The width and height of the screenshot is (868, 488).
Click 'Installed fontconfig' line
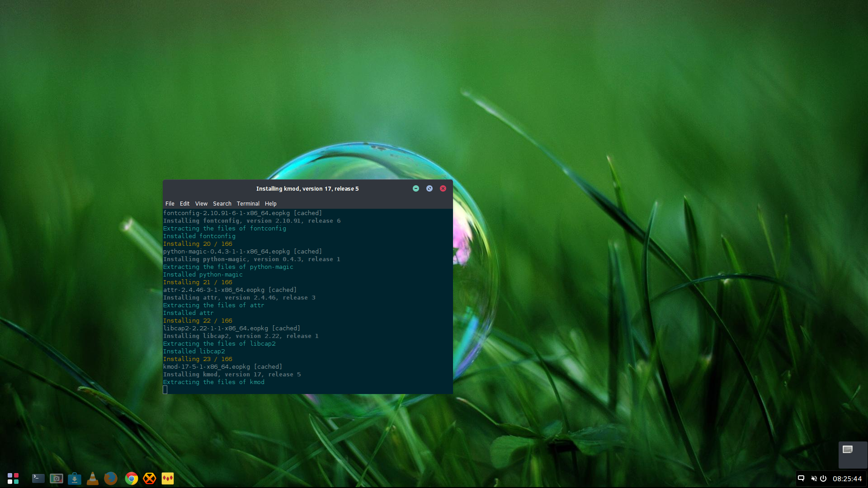[199, 236]
